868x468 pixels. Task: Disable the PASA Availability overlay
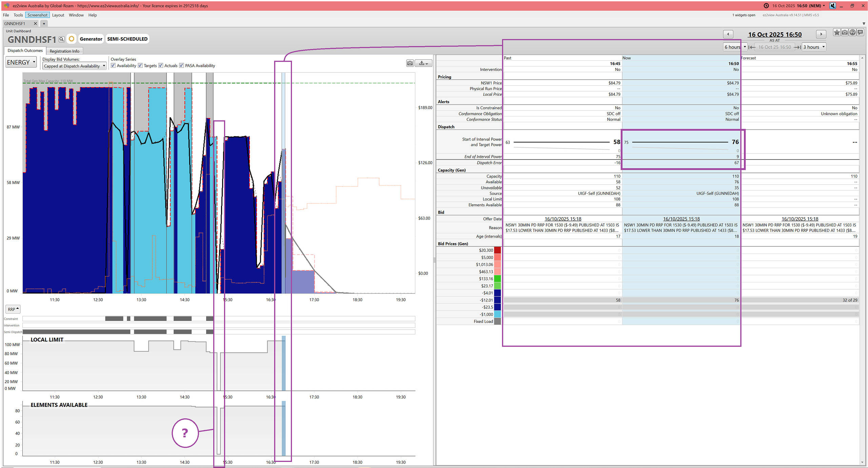pyautogui.click(x=182, y=65)
